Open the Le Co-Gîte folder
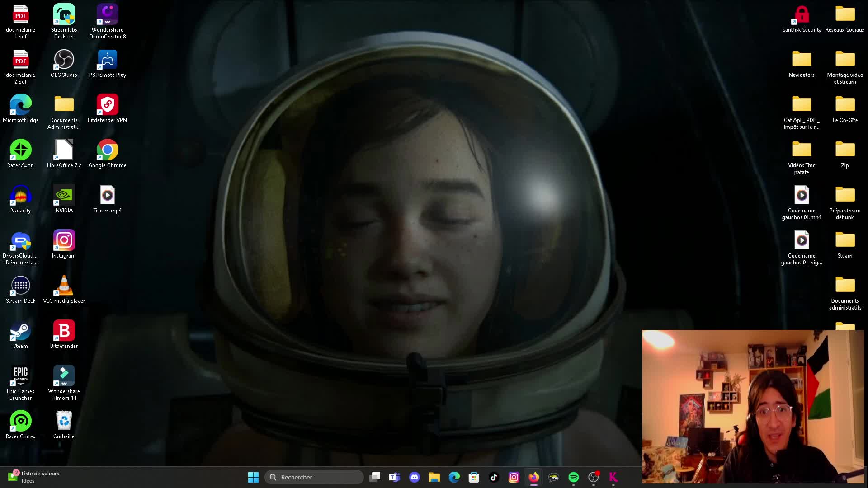The width and height of the screenshot is (868, 488). 845,108
